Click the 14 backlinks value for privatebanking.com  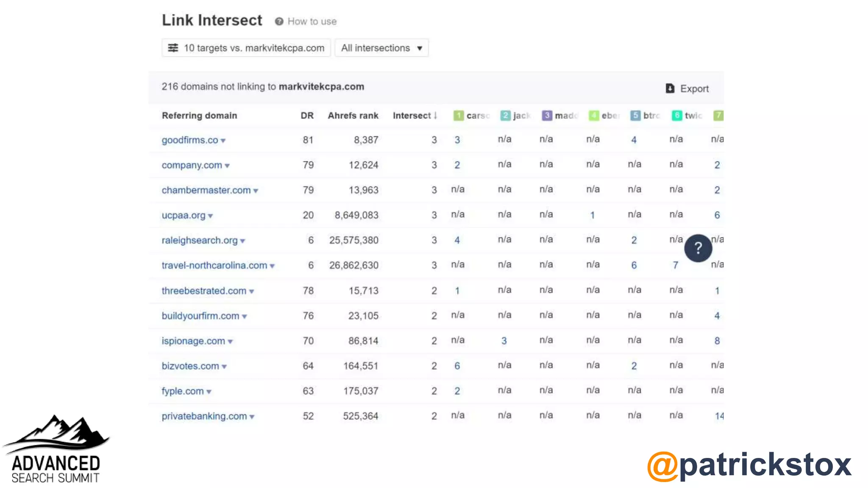(x=719, y=416)
